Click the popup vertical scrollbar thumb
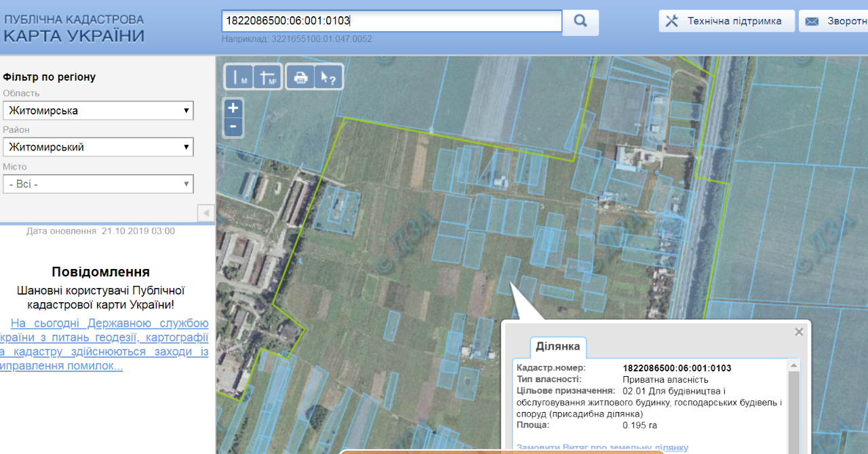Screen dimensions: 868x454 pyautogui.click(x=793, y=412)
